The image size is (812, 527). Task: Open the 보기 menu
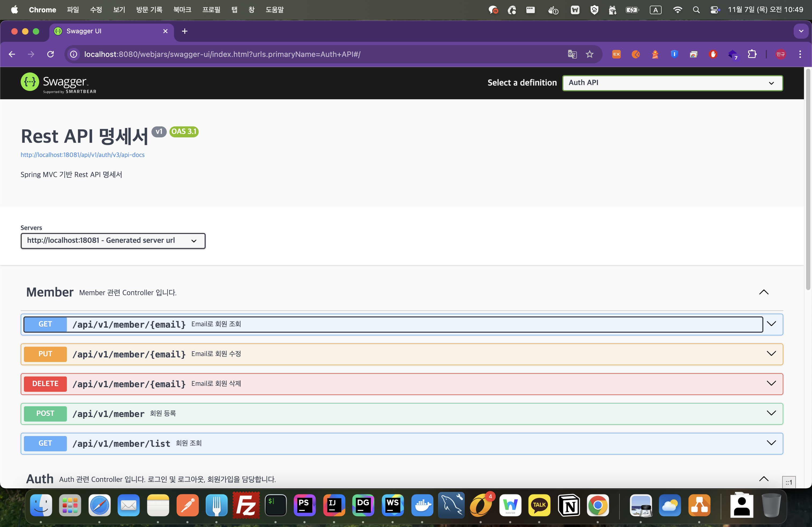(119, 10)
